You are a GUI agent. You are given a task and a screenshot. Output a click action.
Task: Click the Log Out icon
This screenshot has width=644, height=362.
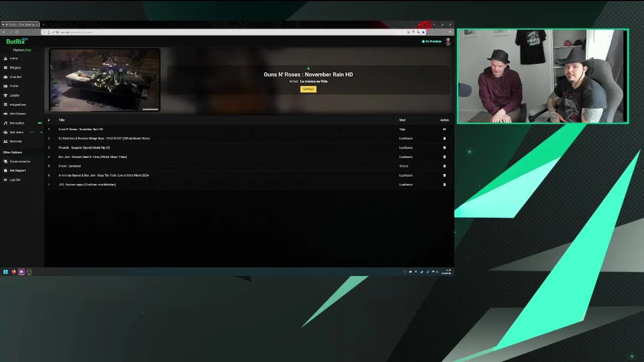pyautogui.click(x=6, y=179)
